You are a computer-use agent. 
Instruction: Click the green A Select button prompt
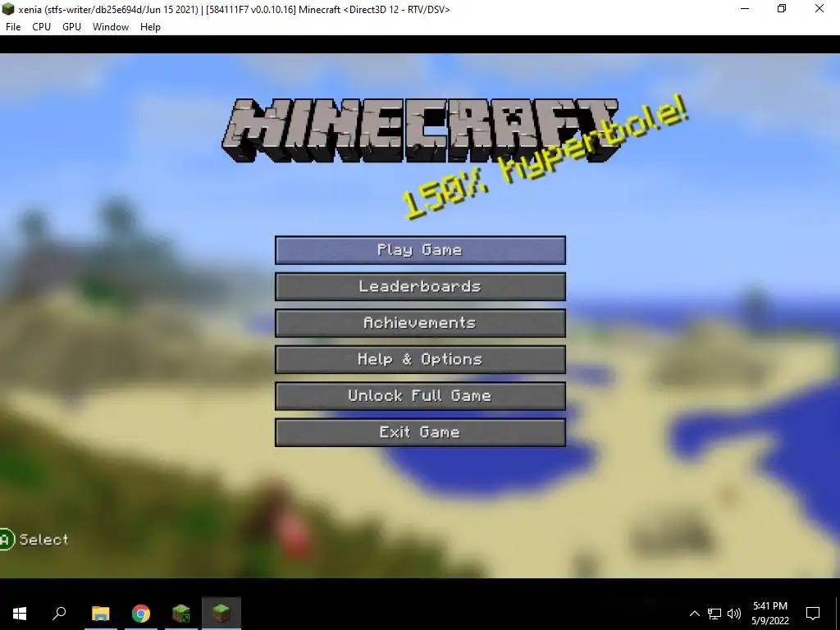[x=34, y=540]
